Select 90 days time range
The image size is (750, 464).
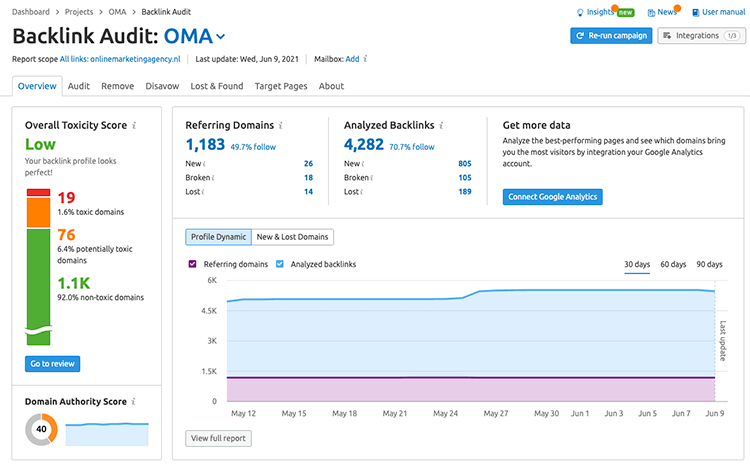pos(709,264)
